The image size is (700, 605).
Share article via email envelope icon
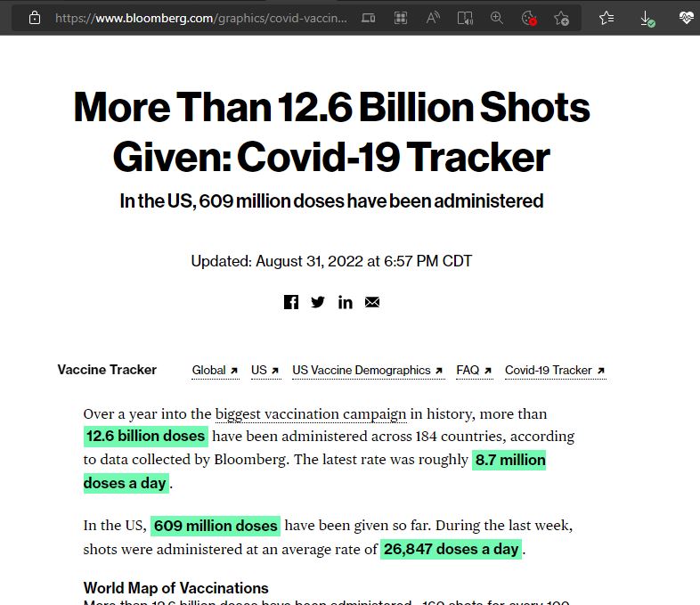[x=372, y=302]
